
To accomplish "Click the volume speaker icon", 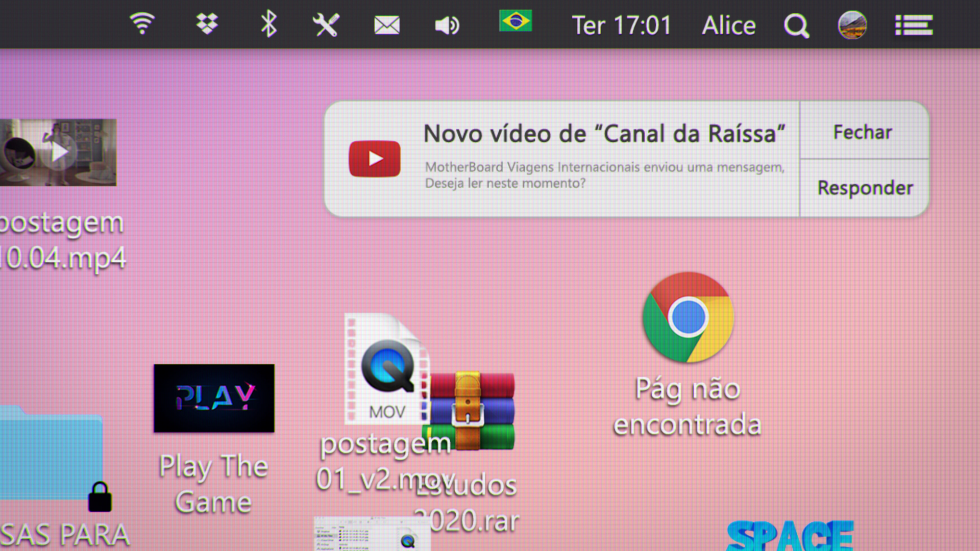I will (447, 25).
